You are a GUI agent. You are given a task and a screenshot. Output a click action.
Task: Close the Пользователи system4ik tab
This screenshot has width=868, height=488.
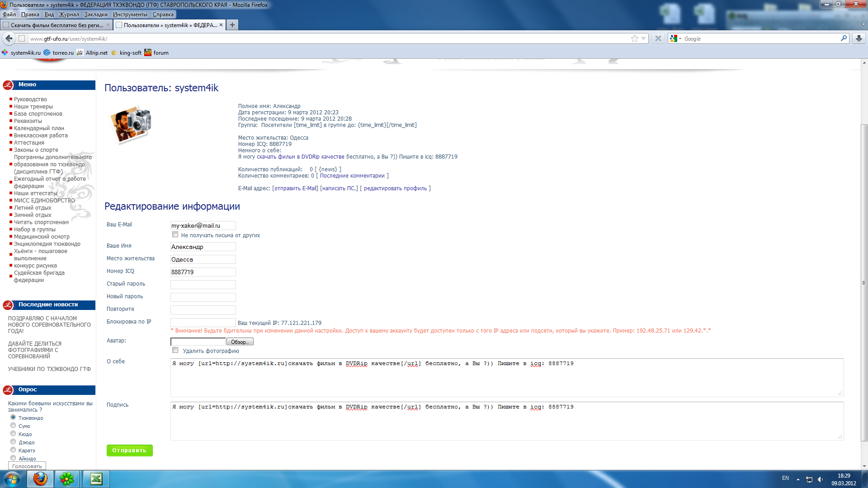pos(221,25)
